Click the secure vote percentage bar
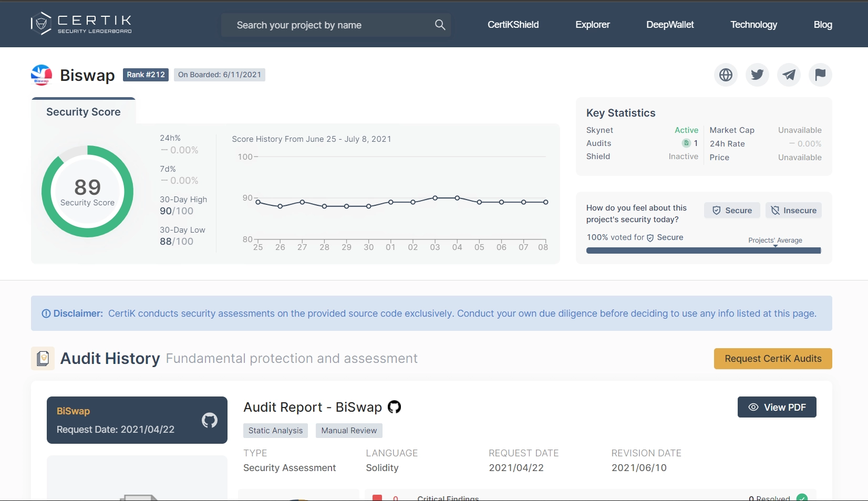Image resolution: width=868 pixels, height=501 pixels. pyautogui.click(x=703, y=251)
